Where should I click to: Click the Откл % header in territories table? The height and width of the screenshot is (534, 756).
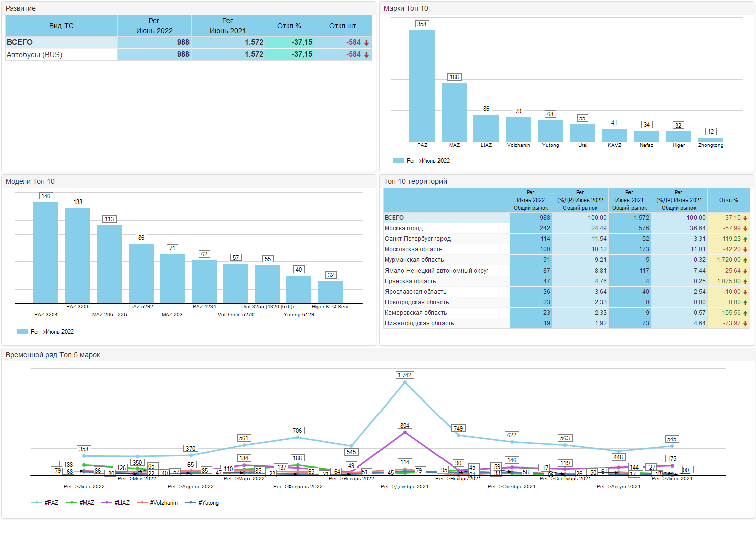click(728, 200)
